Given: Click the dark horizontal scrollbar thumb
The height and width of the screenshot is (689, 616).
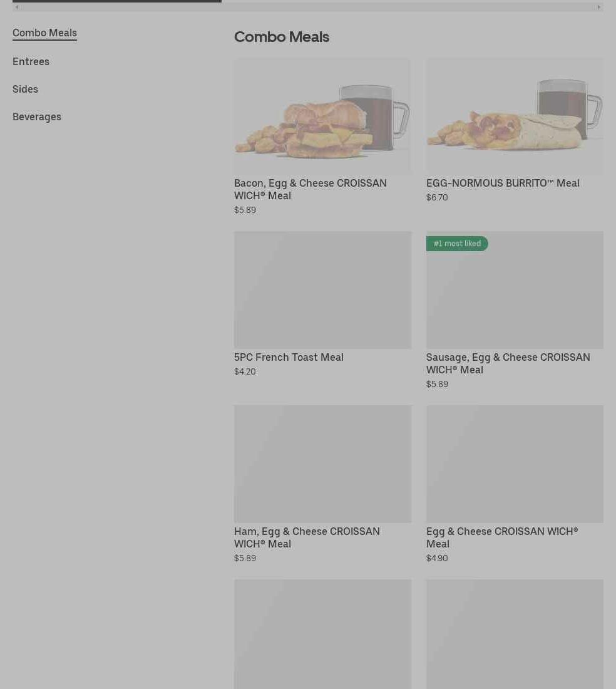Looking at the screenshot, I should [x=117, y=1].
